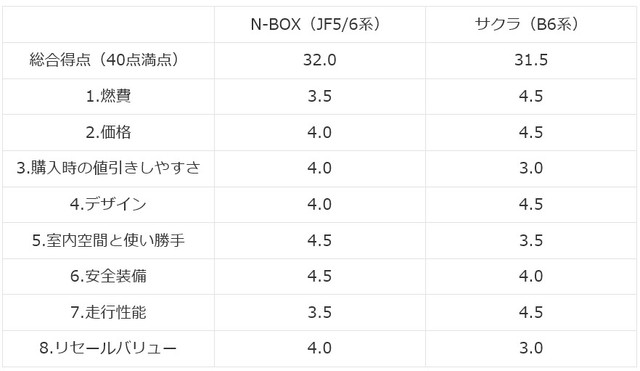
Task: Select the 6.安全装備 row label
Action: (x=108, y=276)
